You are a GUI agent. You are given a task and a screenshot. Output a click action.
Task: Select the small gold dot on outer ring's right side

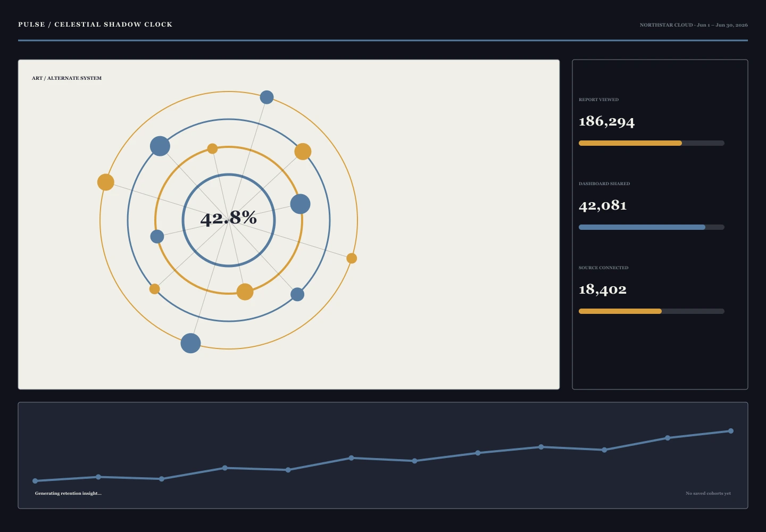point(352,258)
